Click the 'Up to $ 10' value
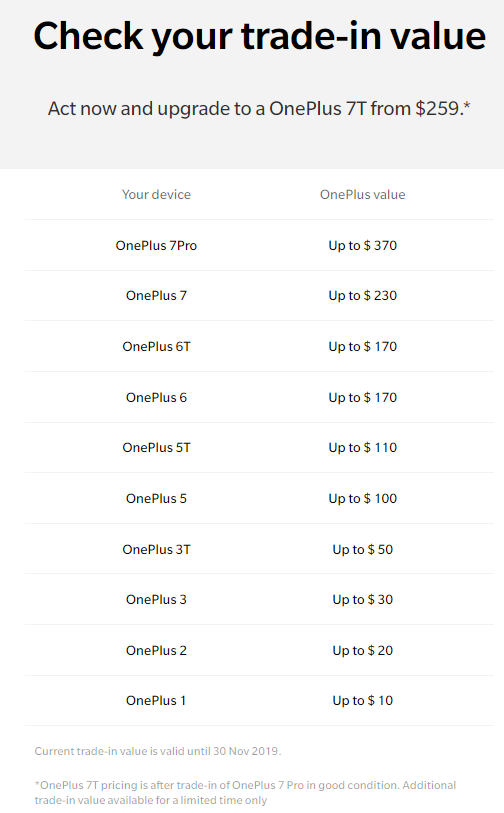The height and width of the screenshot is (813, 504). 362,700
